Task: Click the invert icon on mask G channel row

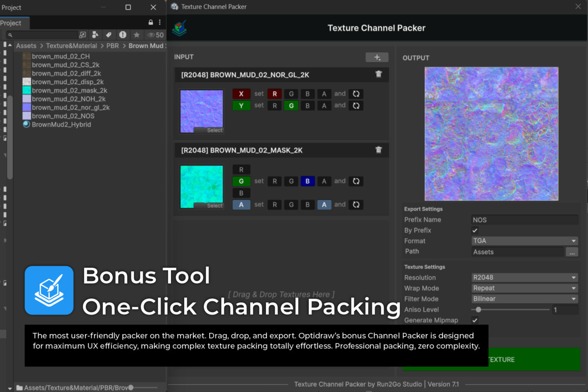Action: coord(356,181)
